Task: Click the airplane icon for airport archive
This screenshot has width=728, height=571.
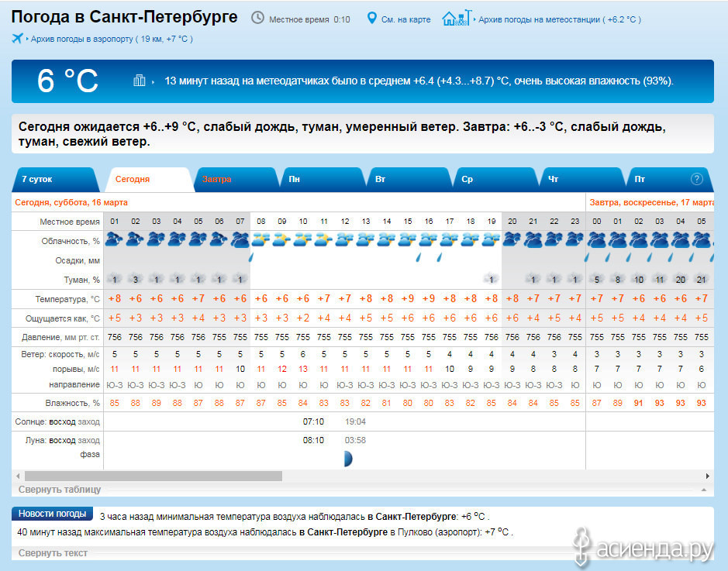Action: click(17, 38)
